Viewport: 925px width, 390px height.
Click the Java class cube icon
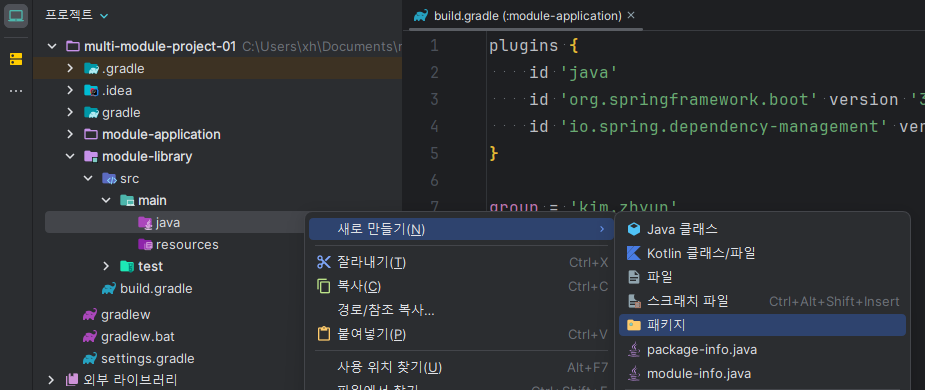[634, 229]
